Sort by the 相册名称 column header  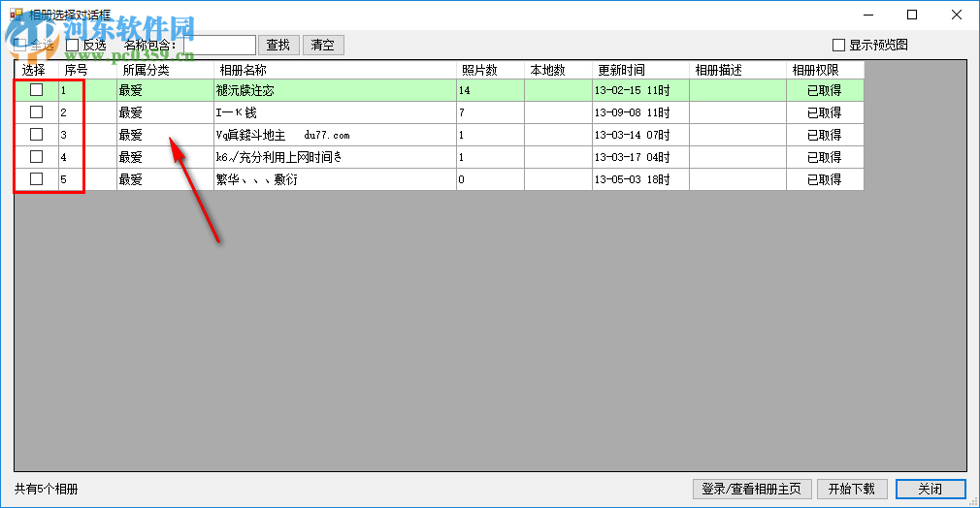click(335, 70)
